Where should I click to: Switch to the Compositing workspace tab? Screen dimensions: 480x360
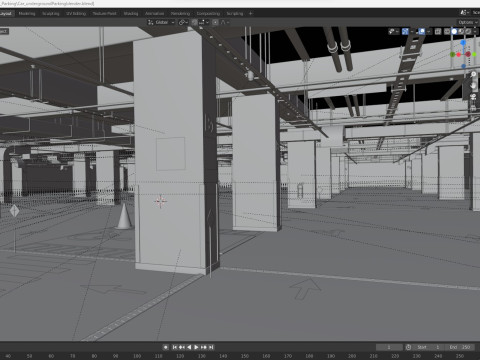coord(208,13)
